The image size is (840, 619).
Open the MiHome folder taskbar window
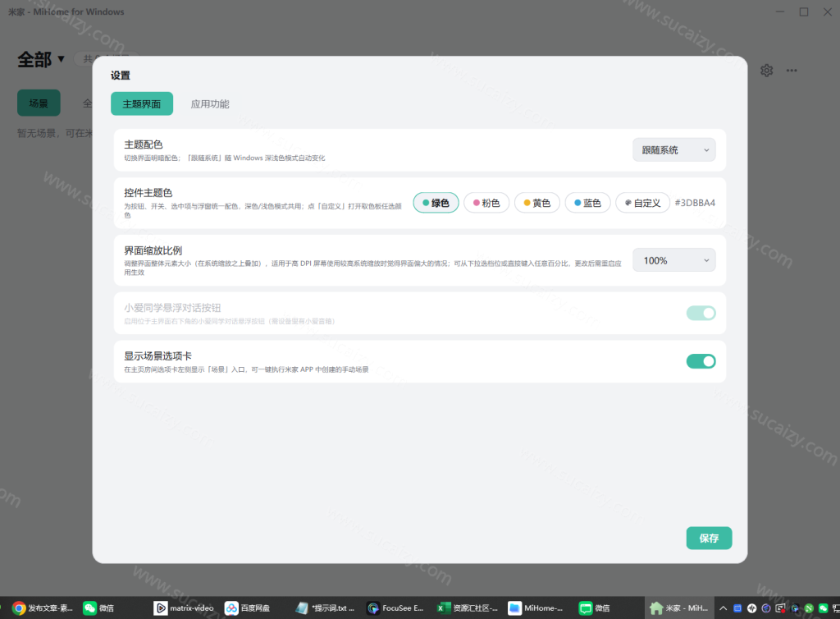(536, 608)
